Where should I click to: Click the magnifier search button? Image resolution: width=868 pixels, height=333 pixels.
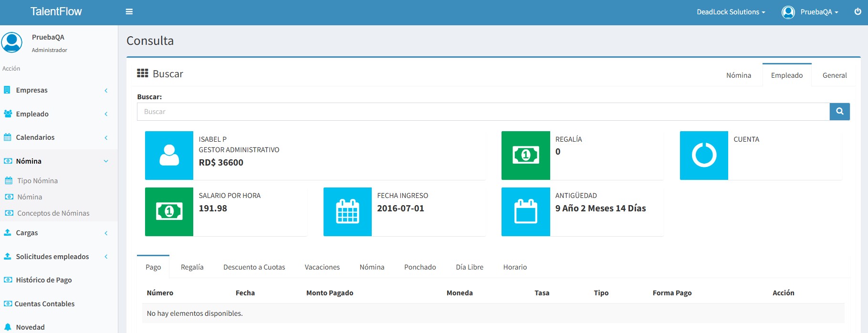[840, 111]
